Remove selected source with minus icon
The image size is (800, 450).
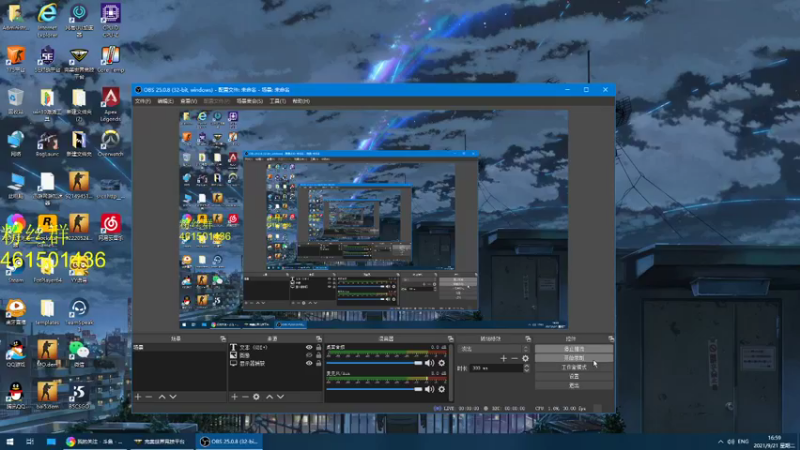(245, 396)
